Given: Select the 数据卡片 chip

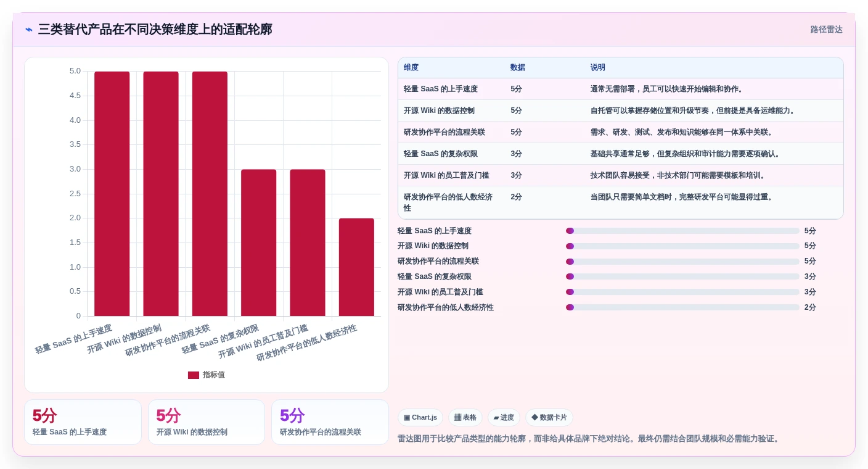Looking at the screenshot, I should click(549, 418).
